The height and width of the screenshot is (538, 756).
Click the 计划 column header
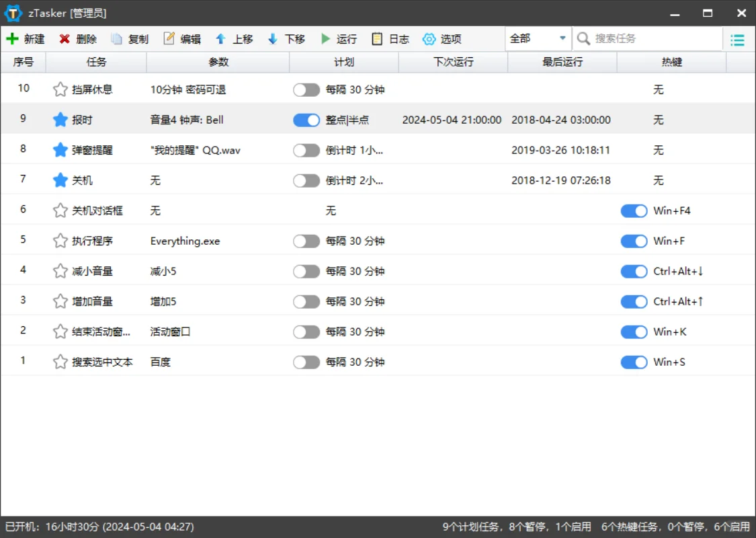(x=343, y=62)
